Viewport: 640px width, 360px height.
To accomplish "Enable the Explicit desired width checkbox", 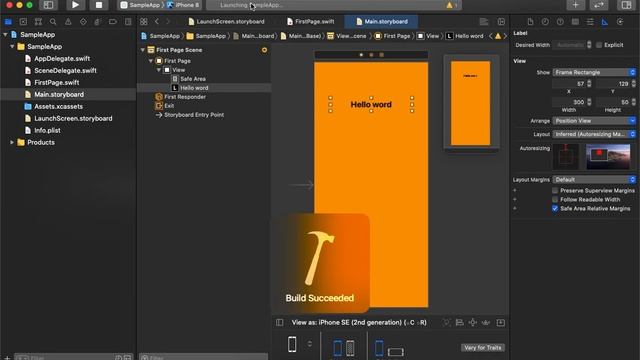I will coord(599,45).
